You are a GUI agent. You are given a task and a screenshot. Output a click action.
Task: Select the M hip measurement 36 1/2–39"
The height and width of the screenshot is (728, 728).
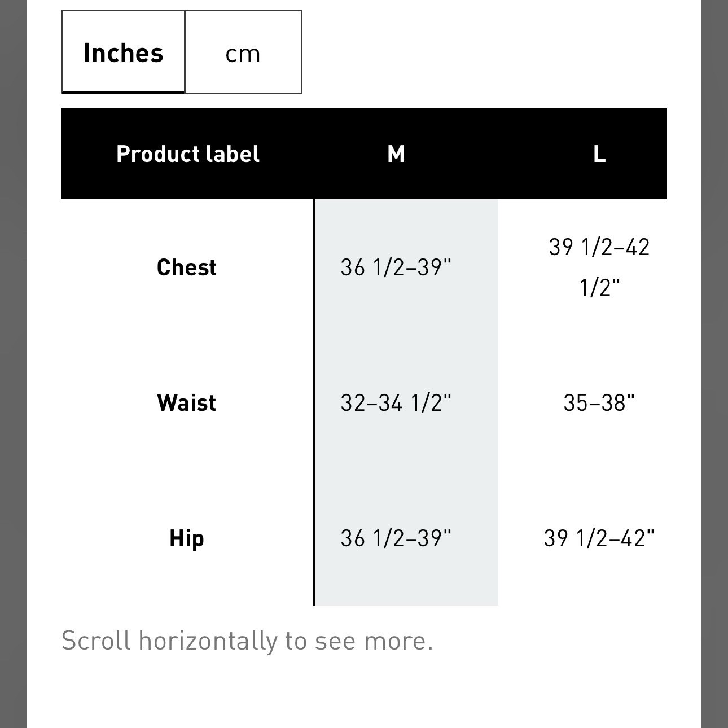pyautogui.click(x=396, y=538)
